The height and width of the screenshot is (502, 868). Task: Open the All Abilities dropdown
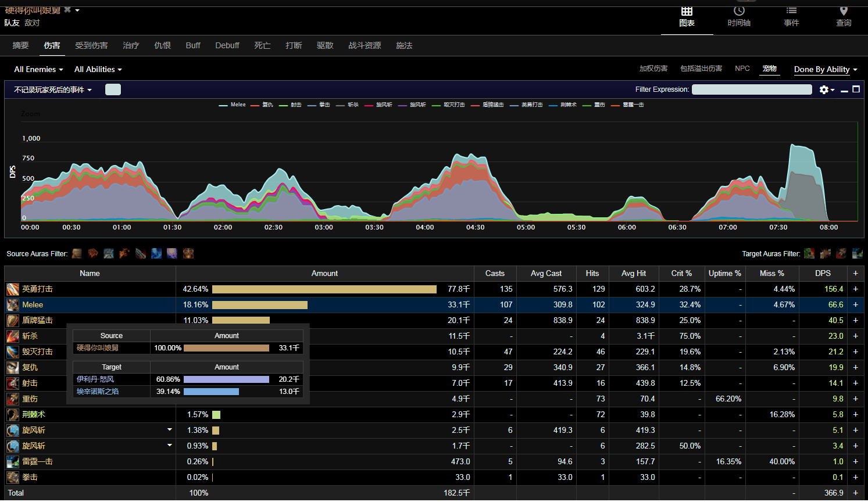(98, 69)
